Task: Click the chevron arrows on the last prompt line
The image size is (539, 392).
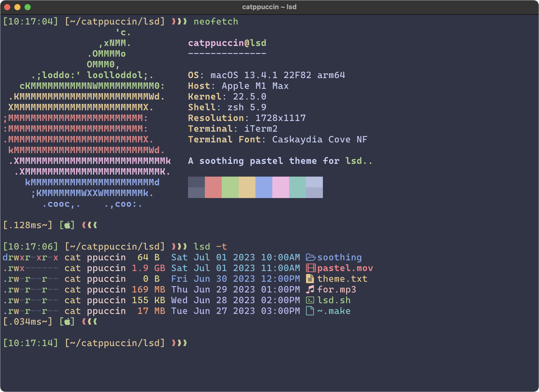Action: [180, 343]
